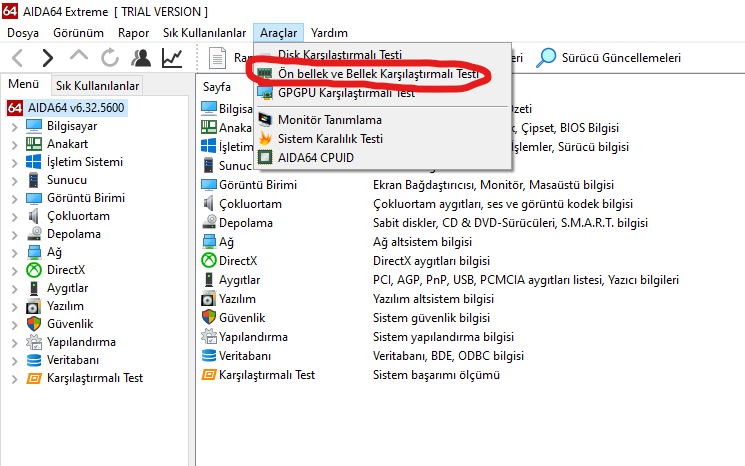Expand the Bilgisayar tree node

[14, 127]
